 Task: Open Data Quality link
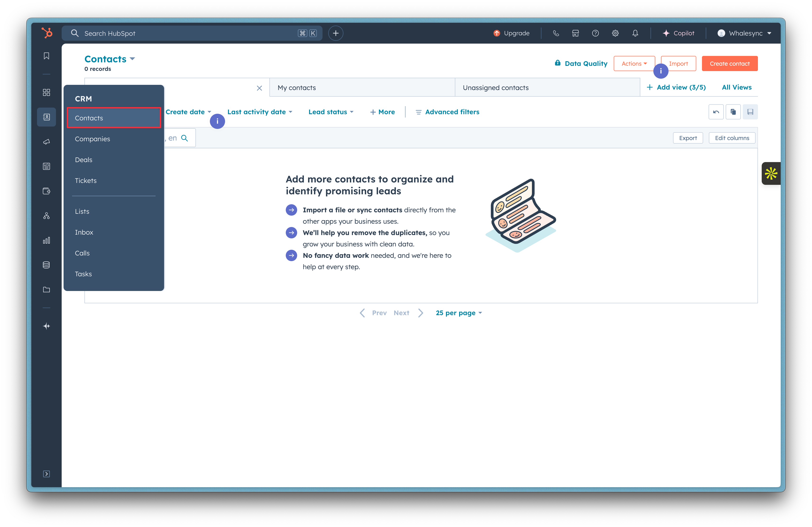click(581, 64)
